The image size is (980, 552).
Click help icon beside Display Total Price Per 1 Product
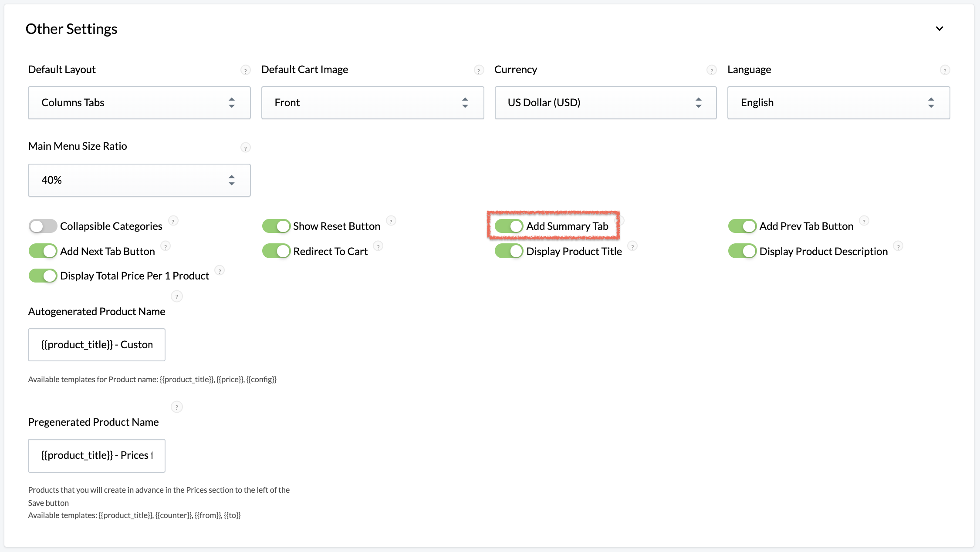pyautogui.click(x=220, y=271)
